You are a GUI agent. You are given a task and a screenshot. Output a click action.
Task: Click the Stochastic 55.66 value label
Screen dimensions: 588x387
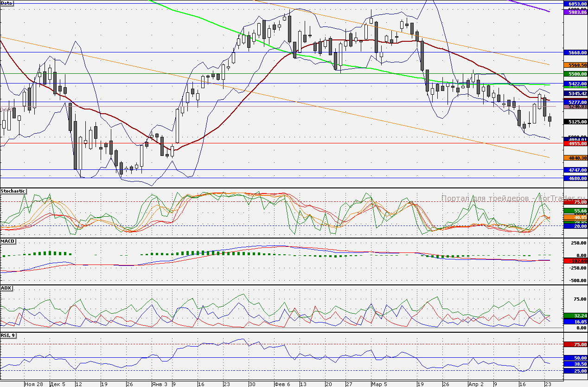tap(575, 211)
